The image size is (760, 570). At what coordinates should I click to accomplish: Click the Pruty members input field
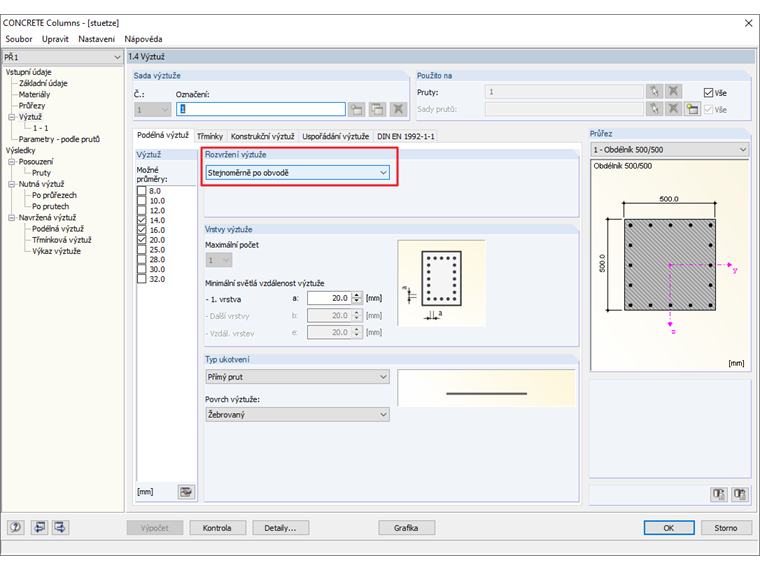pyautogui.click(x=564, y=92)
